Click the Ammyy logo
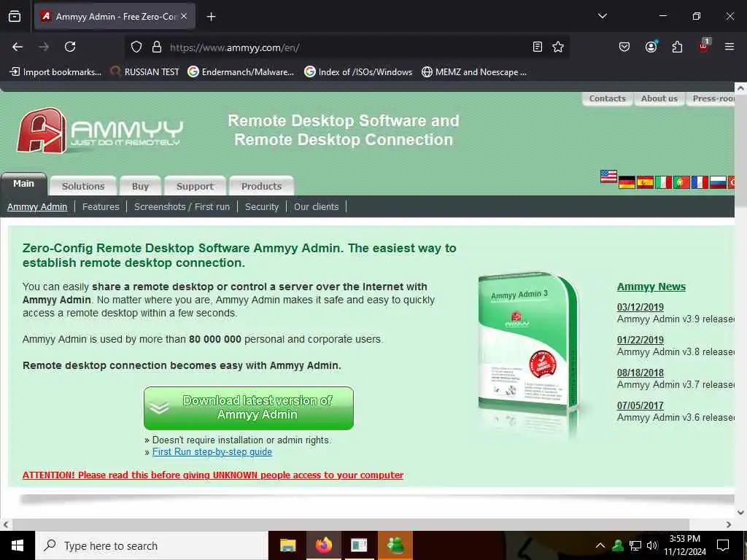Screen dimensions: 747x560 pos(99,131)
